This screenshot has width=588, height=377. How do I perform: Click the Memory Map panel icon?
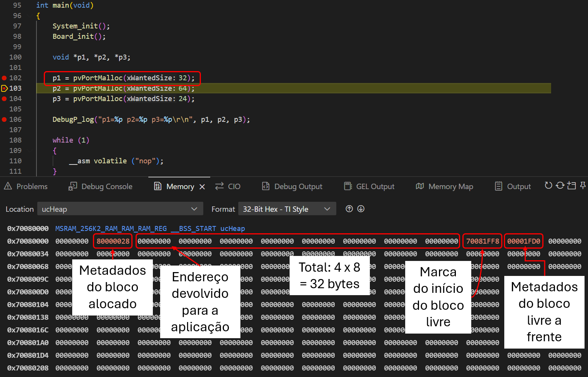tap(420, 186)
